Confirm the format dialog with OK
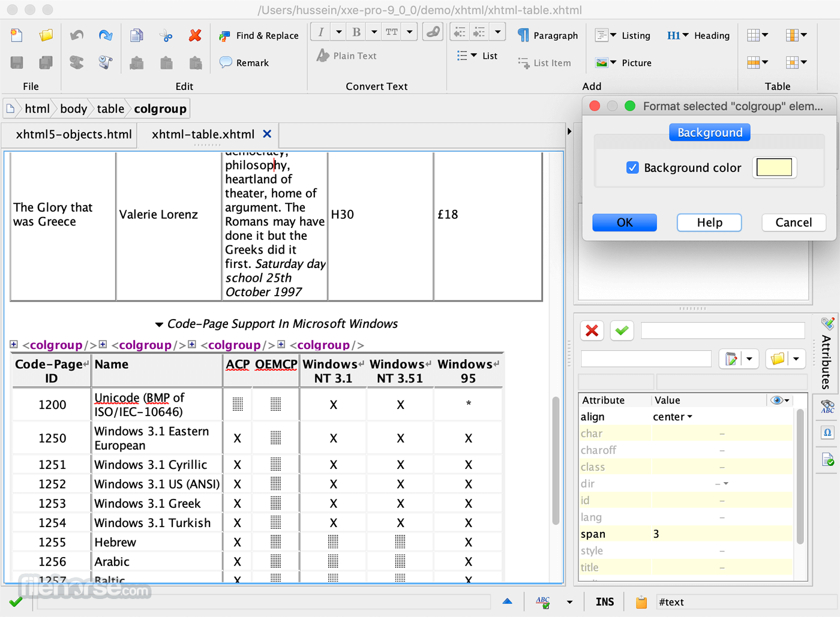Image resolution: width=840 pixels, height=617 pixels. (x=625, y=222)
